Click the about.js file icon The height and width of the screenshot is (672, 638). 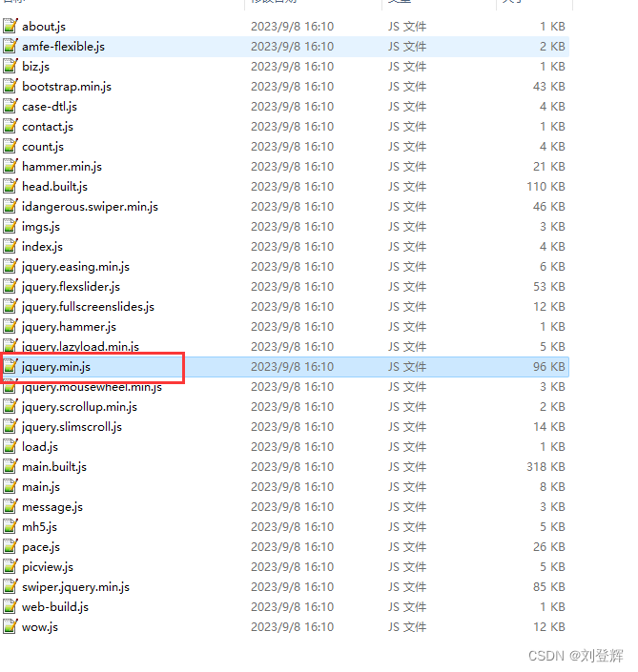tap(10, 26)
